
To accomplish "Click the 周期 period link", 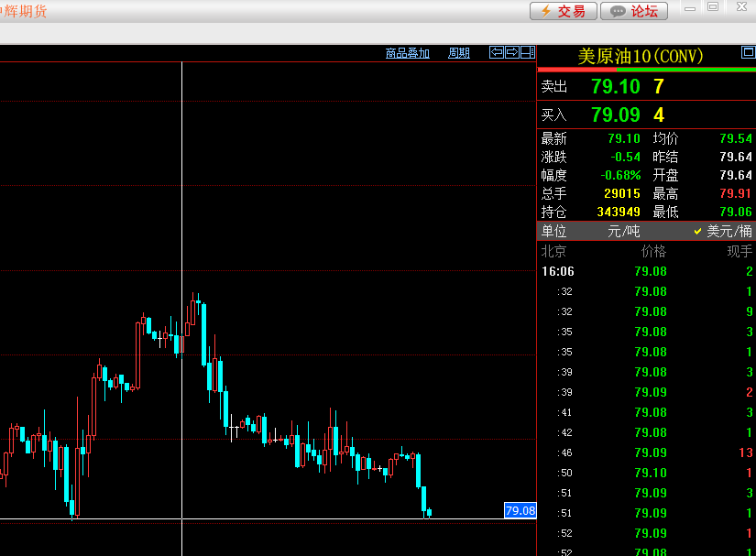I will 459,53.
